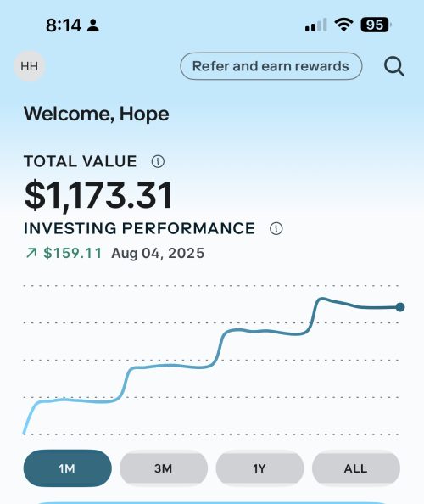The image size is (424, 504).
Task: Tap Refer and earn rewards button
Action: [x=271, y=66]
